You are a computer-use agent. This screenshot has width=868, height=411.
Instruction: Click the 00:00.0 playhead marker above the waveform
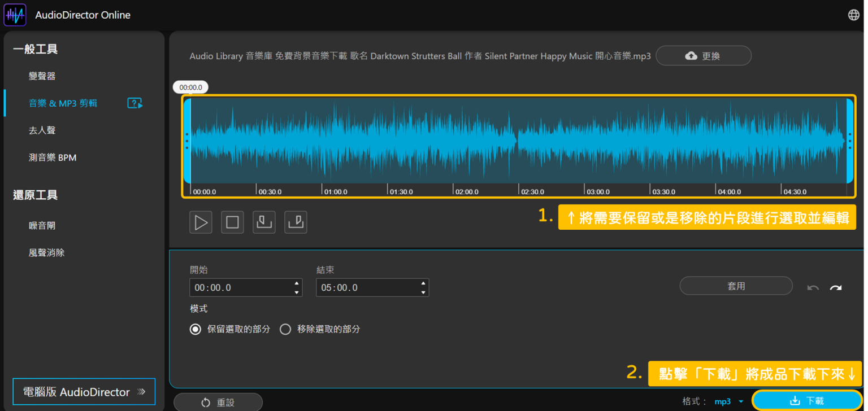click(x=190, y=87)
